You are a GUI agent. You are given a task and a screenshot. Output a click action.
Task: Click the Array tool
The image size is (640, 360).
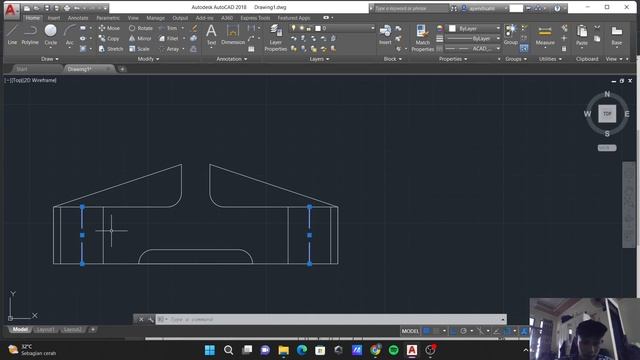(169, 49)
